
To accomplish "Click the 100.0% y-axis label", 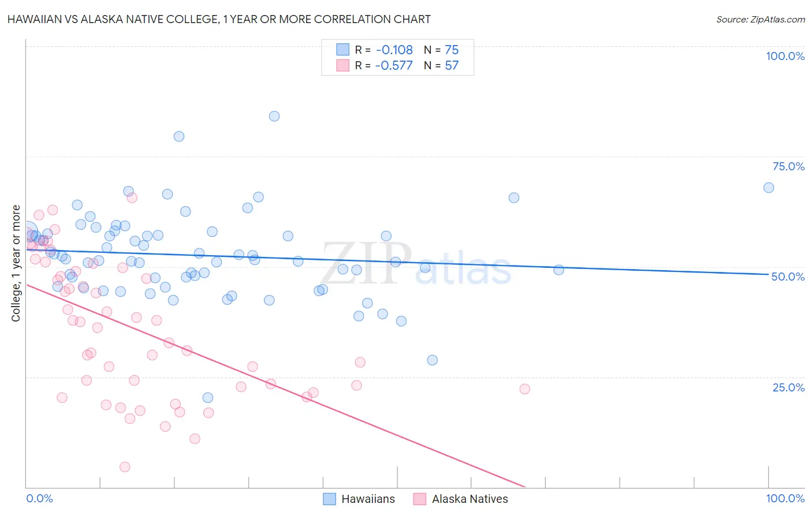I will [785, 56].
